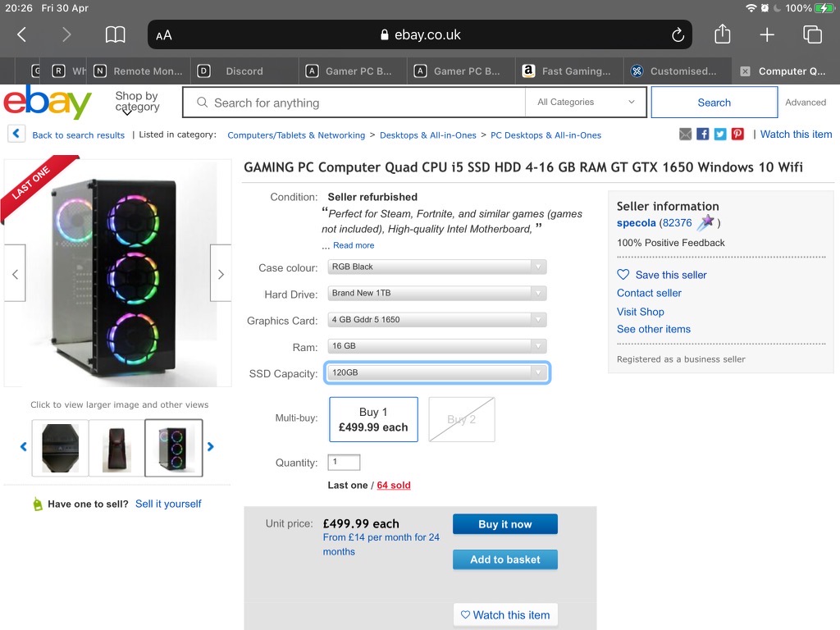Email listing using envelope icon

coord(686,135)
